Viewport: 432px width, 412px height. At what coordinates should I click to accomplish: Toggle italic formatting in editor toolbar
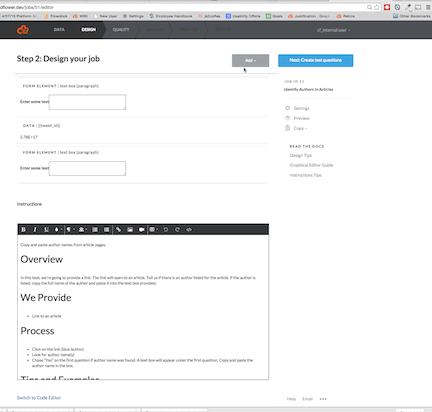click(35, 229)
